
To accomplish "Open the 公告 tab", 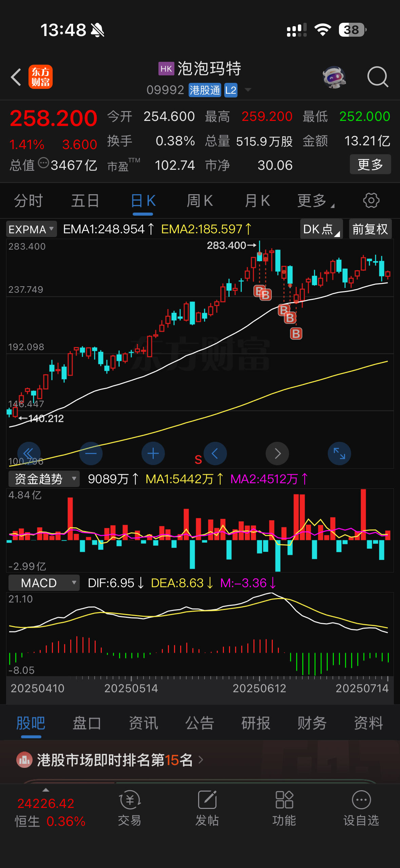I will [199, 723].
